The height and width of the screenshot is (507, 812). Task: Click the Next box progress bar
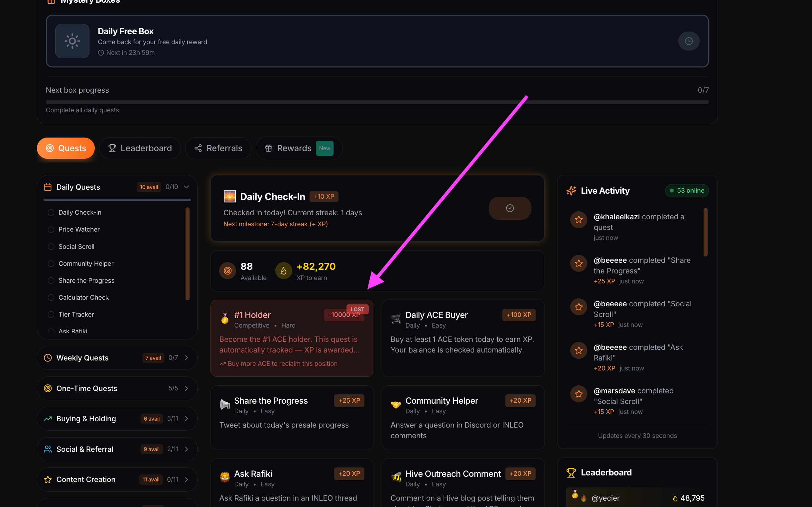click(x=377, y=102)
